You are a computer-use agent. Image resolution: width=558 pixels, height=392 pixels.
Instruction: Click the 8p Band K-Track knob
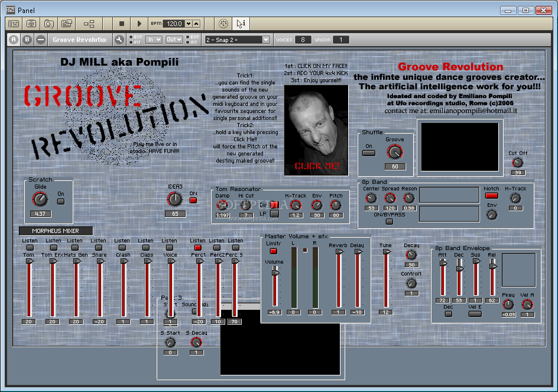(x=515, y=198)
